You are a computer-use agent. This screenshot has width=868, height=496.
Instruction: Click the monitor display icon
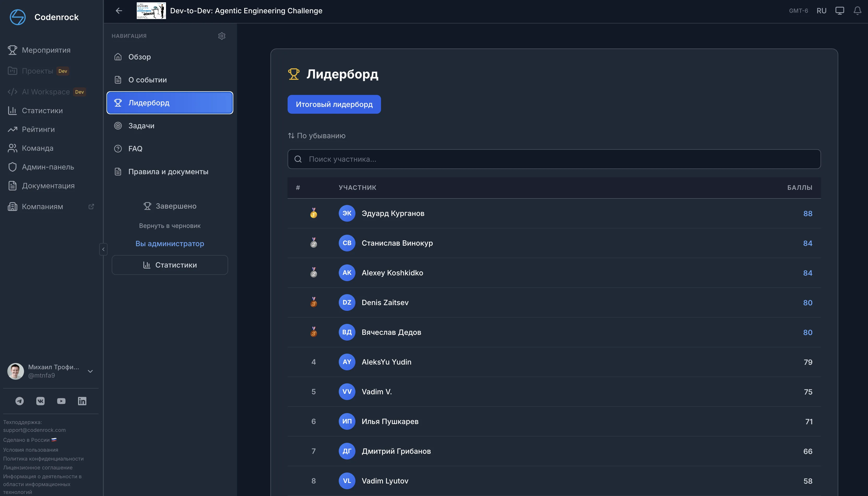[x=839, y=10]
